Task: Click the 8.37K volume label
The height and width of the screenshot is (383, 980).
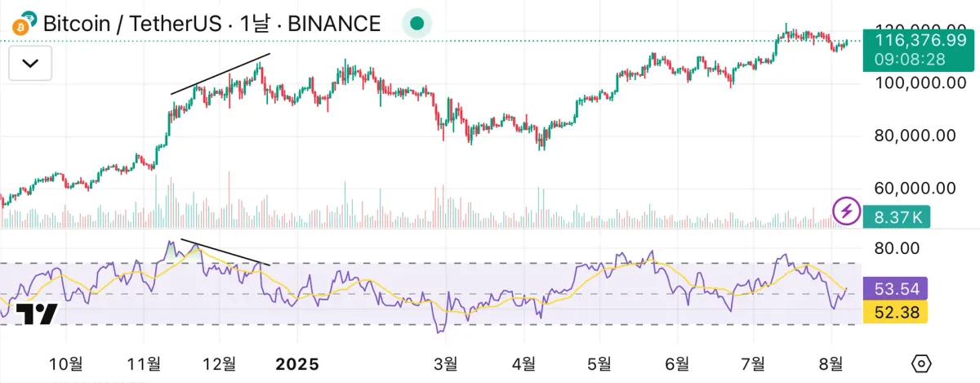Action: [898, 217]
